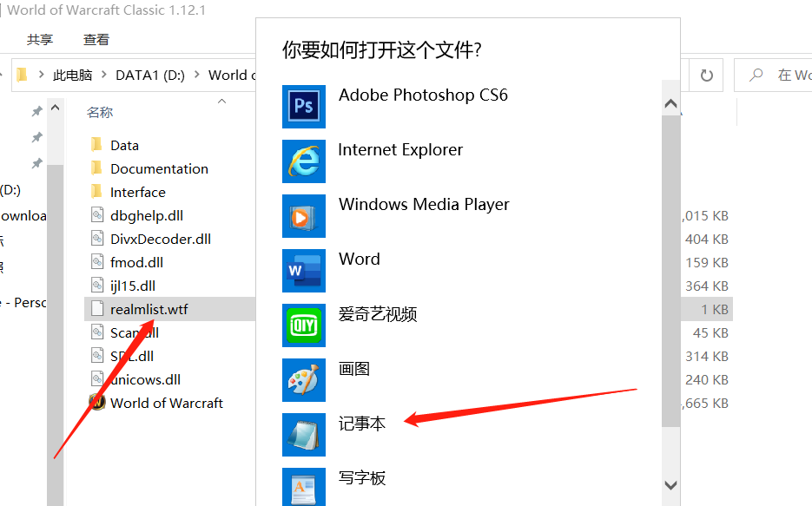Image resolution: width=812 pixels, height=506 pixels.
Task: Select the Internet Explorer label
Action: (400, 149)
